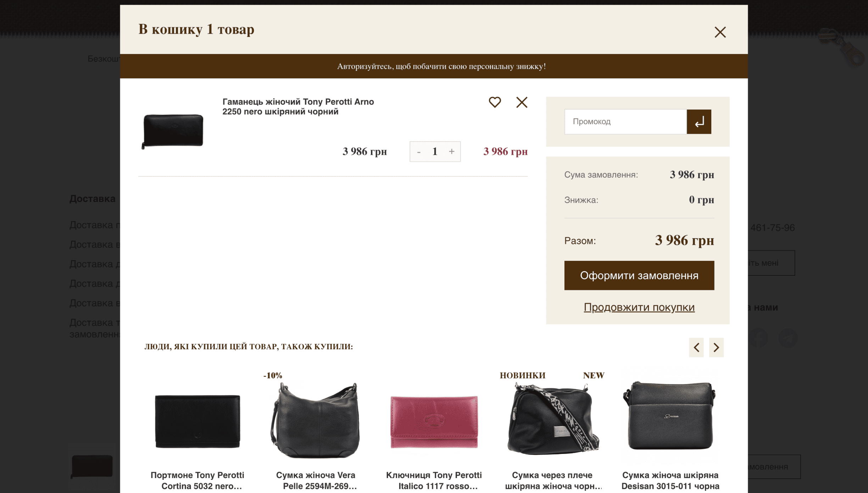Open Портмоне Tony Perotti Cortina 5032 image
This screenshot has height=493, width=868.
pyautogui.click(x=197, y=421)
